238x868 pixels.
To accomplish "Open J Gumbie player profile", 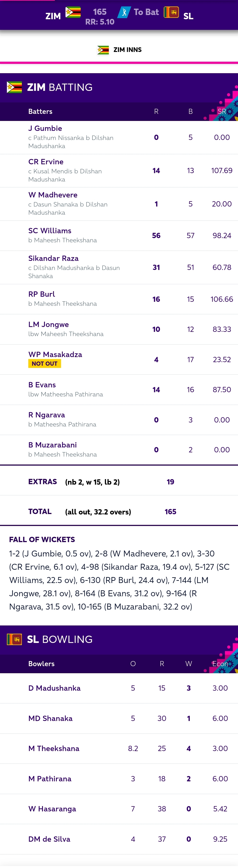I will pyautogui.click(x=45, y=128).
